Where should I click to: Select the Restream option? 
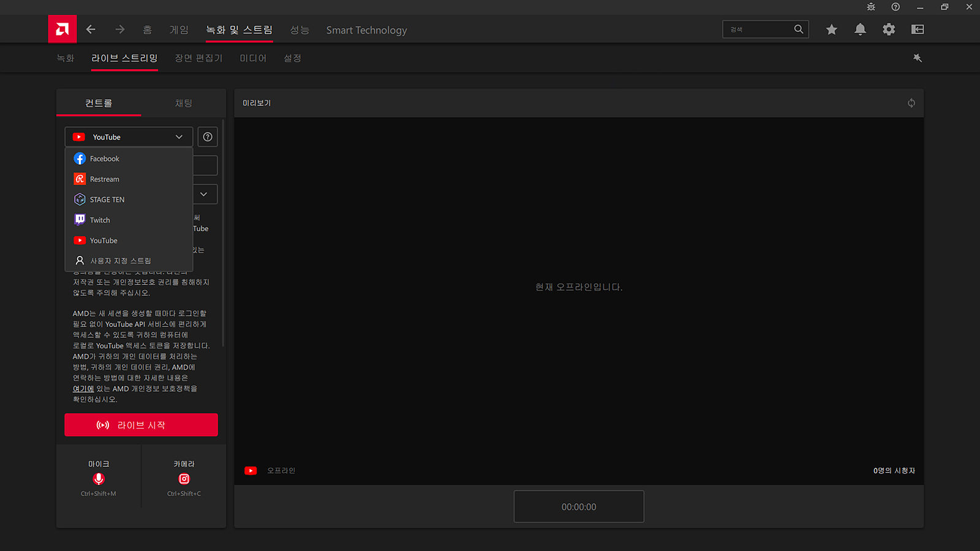point(104,179)
